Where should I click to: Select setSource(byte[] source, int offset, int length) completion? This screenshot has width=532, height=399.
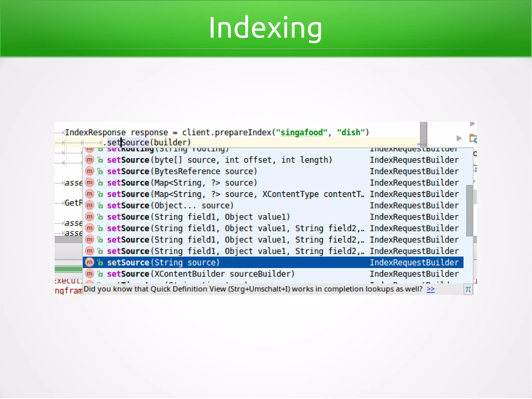tap(273, 160)
